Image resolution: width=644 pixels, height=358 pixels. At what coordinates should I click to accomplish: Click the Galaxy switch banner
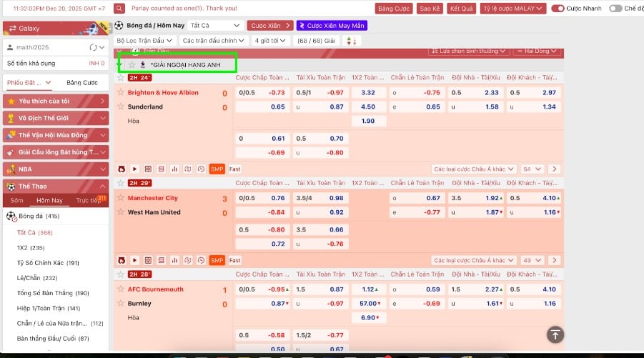(56, 29)
